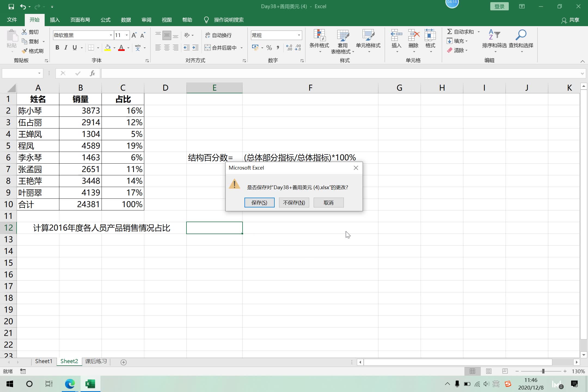Open Conditional Formatting (条件格式)
The height and width of the screenshot is (392, 588).
(319, 41)
